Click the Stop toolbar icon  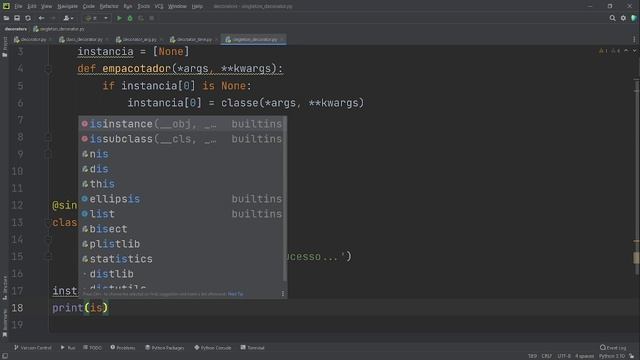click(151, 18)
